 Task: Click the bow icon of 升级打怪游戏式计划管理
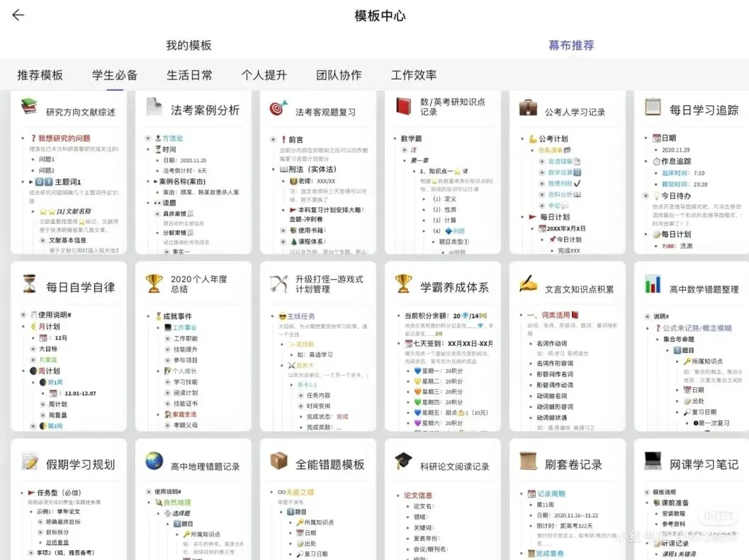tap(278, 284)
